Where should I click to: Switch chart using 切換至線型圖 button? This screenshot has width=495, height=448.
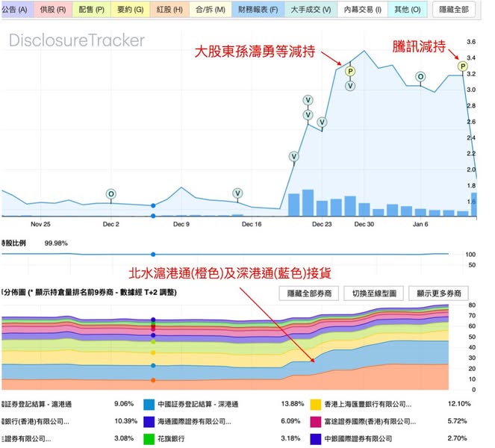coord(374,293)
